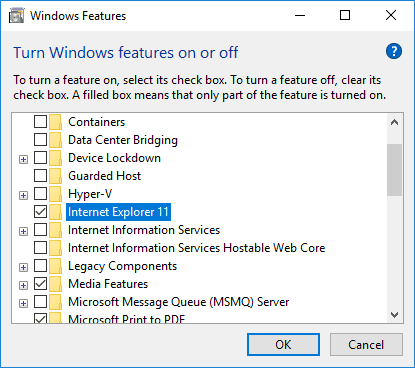This screenshot has width=415, height=368.
Task: Expand the Internet Information Services node
Action: 23,231
